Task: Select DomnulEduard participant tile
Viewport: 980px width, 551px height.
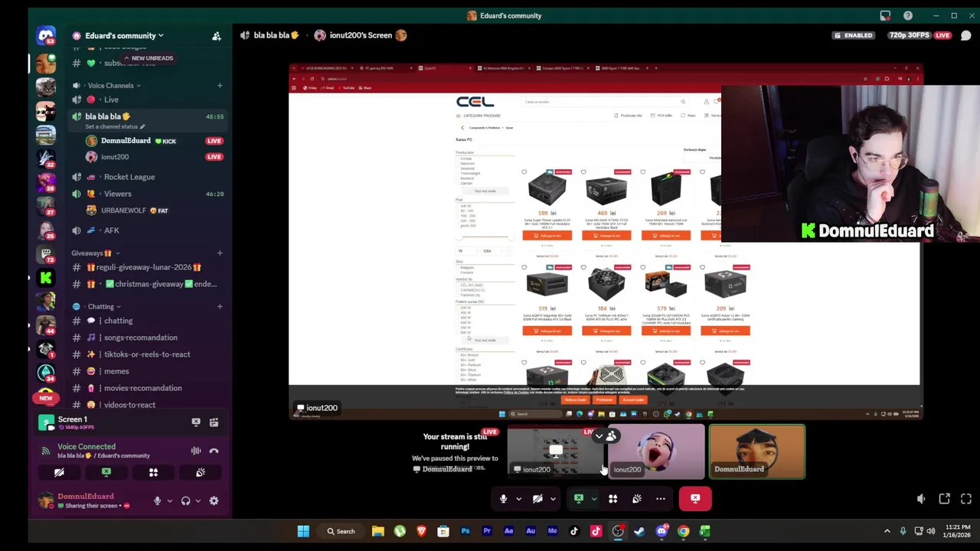Action: 756,452
